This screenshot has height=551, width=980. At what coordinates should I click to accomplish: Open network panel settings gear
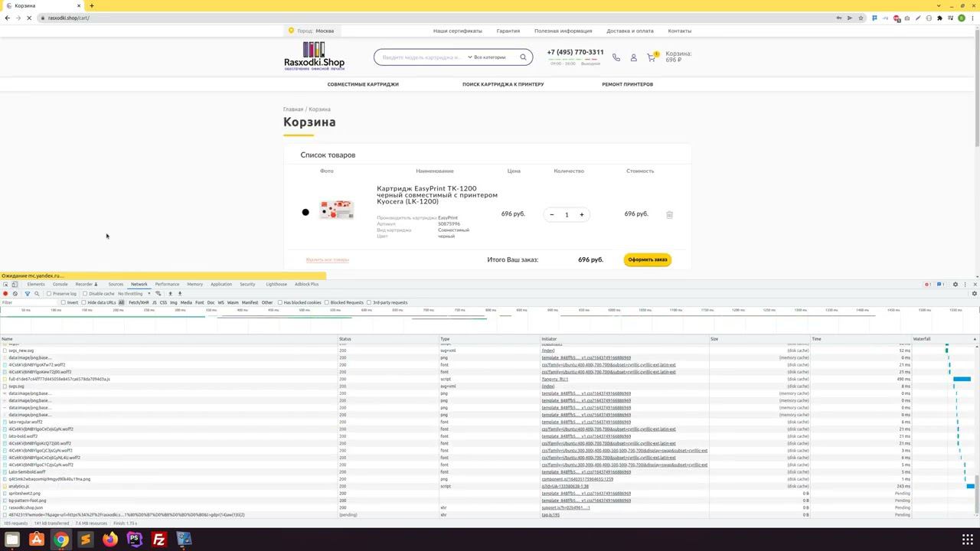(x=975, y=294)
